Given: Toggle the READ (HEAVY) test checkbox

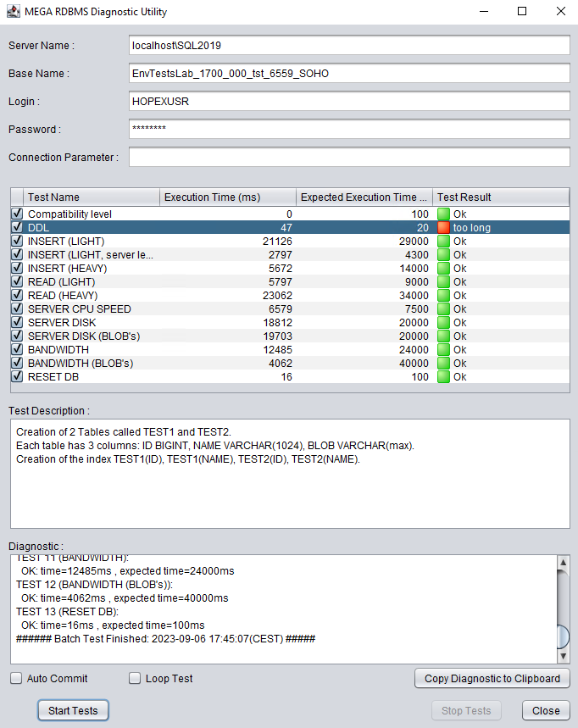Looking at the screenshot, I should click(x=17, y=295).
